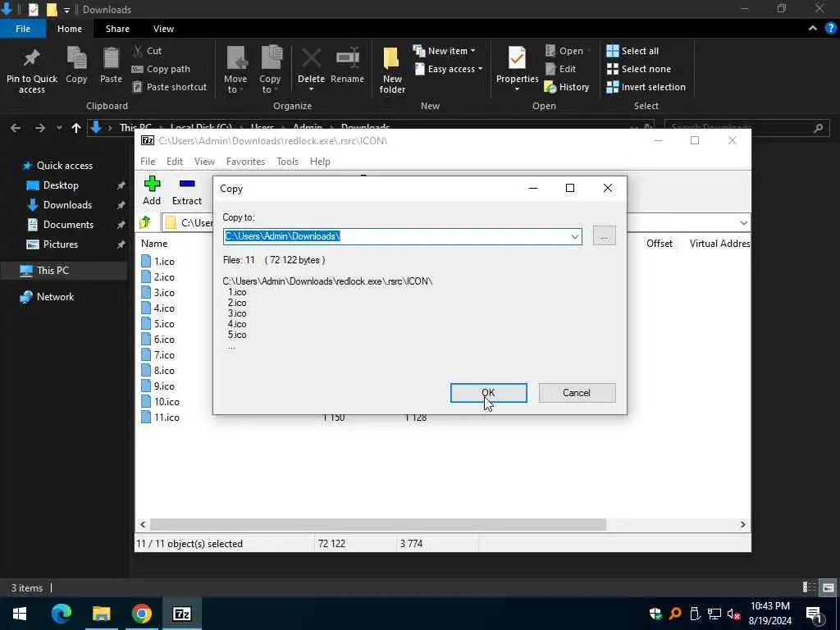Switch Explorer to details view button

pyautogui.click(x=810, y=587)
